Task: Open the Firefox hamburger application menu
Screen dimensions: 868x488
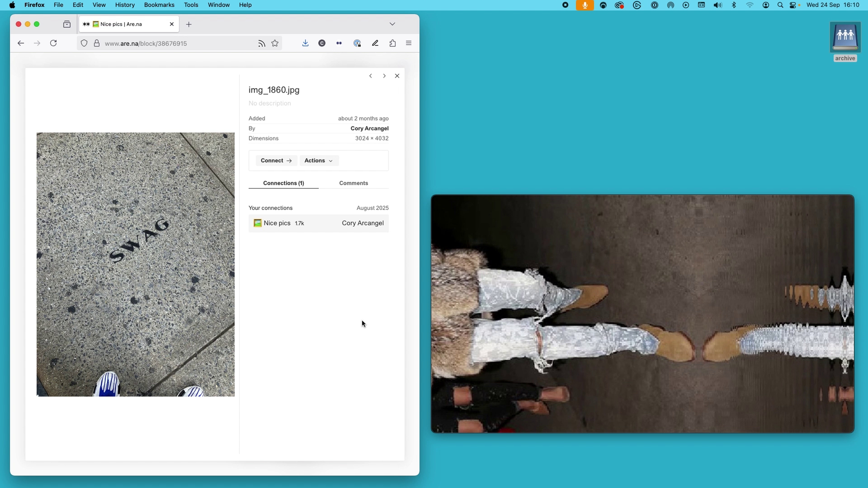Action: pos(408,43)
